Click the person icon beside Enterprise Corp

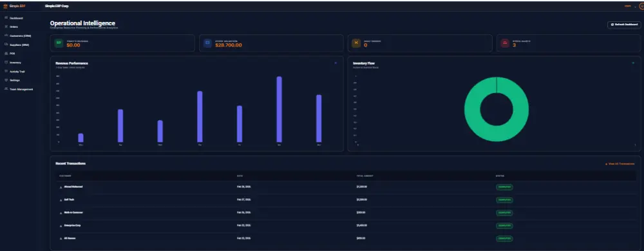(61, 225)
